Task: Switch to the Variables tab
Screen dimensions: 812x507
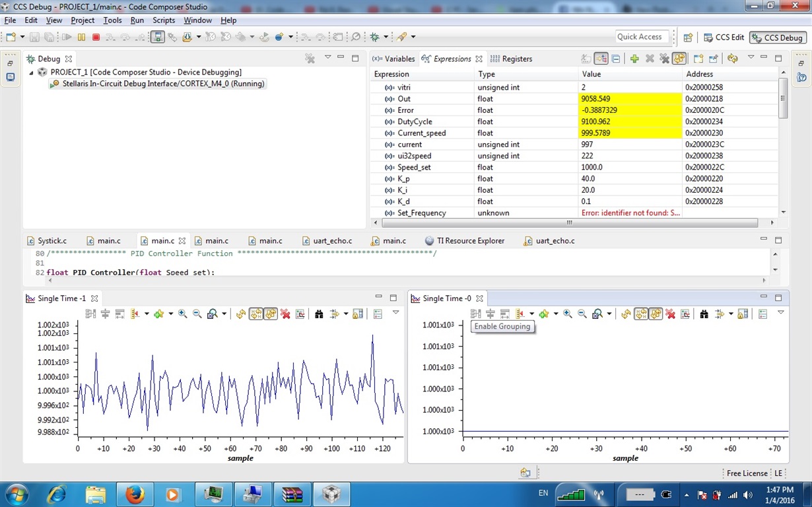Action: pos(393,59)
